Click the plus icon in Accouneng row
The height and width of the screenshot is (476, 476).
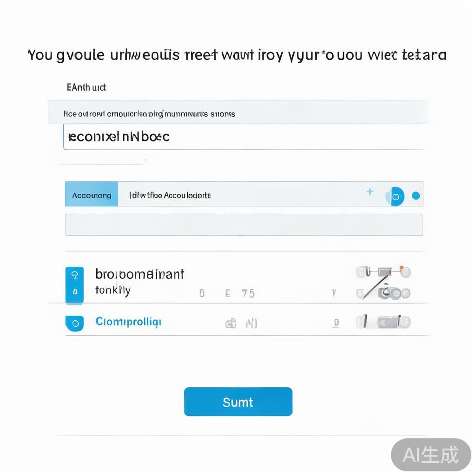coord(370,192)
